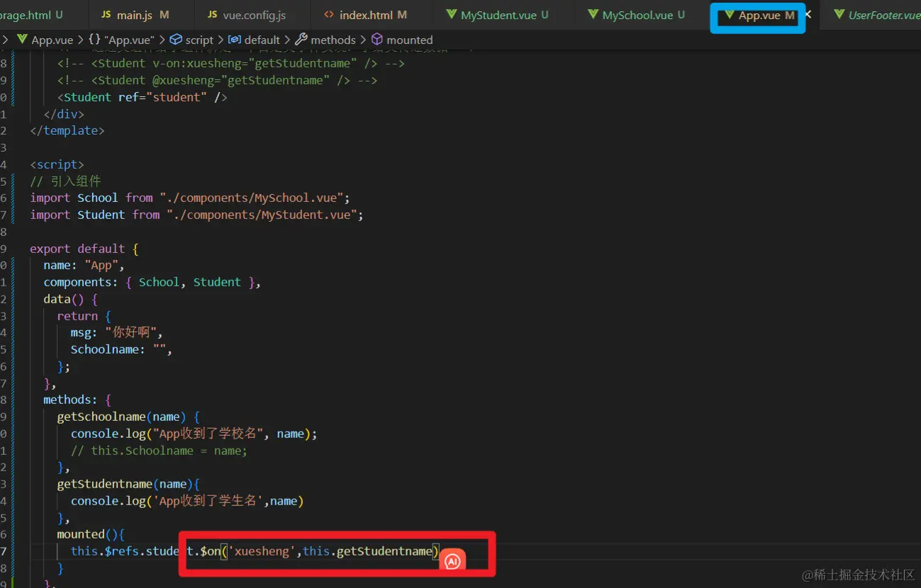Image resolution: width=921 pixels, height=588 pixels.
Task: Select the MySchool.vue tab
Action: point(637,15)
